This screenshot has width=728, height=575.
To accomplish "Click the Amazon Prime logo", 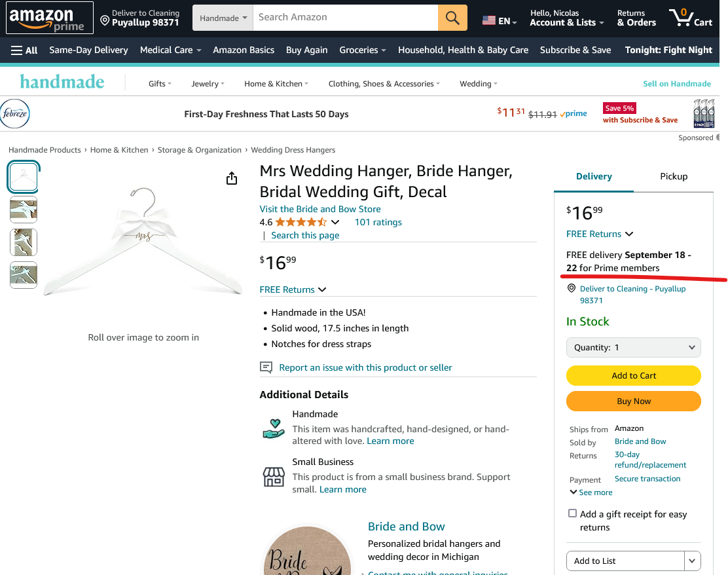I will point(49,18).
